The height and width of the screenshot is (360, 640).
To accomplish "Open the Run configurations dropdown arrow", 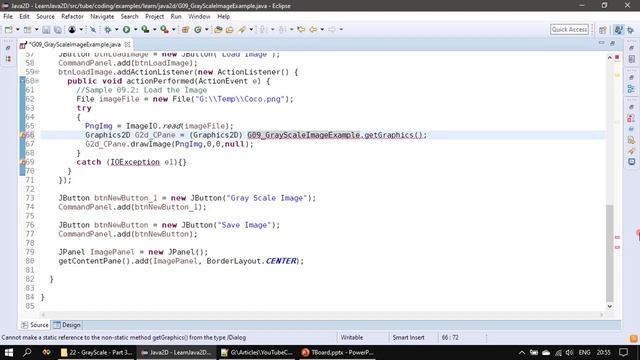I will click(x=135, y=29).
